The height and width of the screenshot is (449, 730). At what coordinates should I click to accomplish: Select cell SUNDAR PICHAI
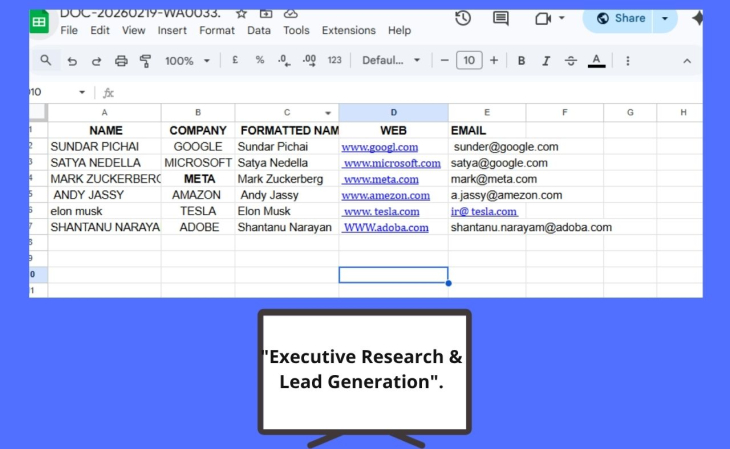point(104,147)
